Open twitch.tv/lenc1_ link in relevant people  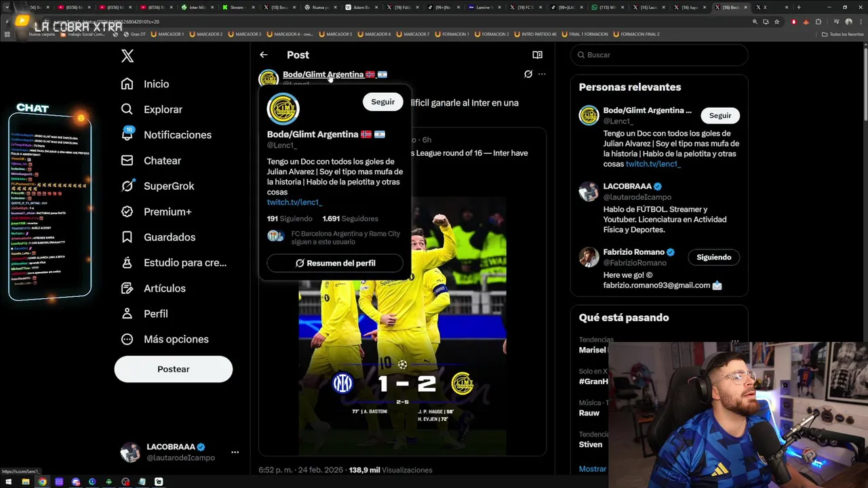(x=653, y=164)
